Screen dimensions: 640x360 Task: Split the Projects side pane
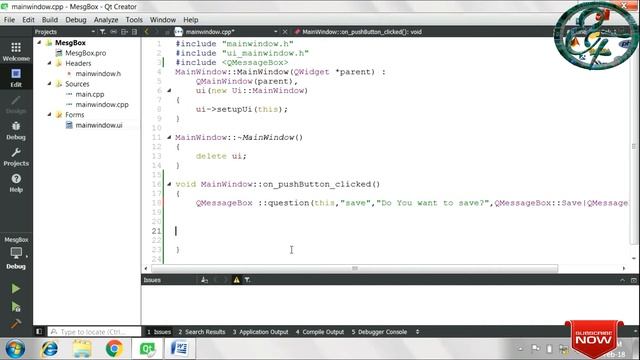(124, 31)
